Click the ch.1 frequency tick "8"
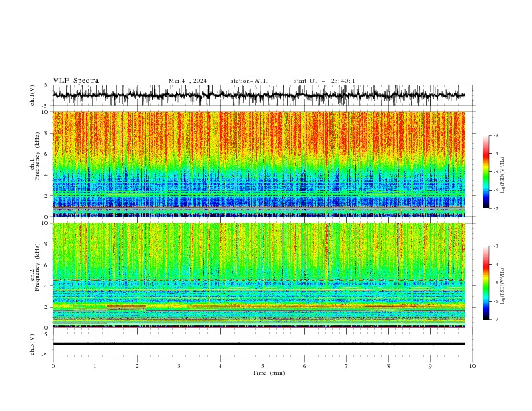 coord(47,133)
